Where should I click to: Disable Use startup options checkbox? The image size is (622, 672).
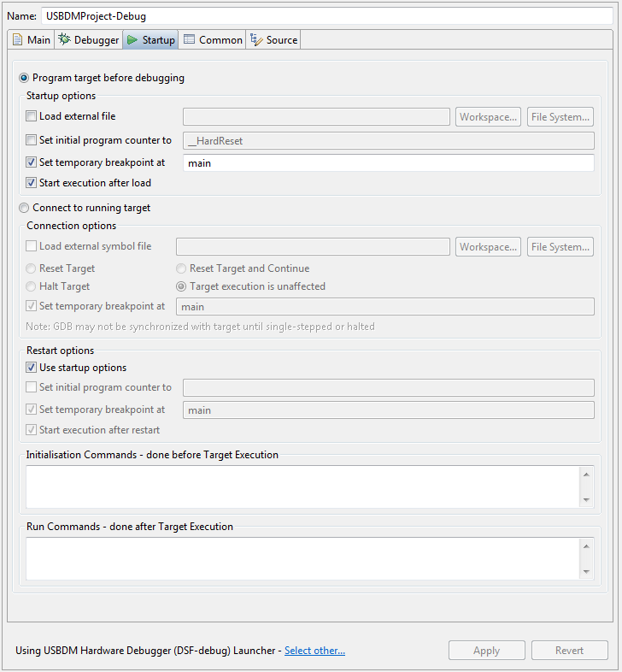pos(32,368)
